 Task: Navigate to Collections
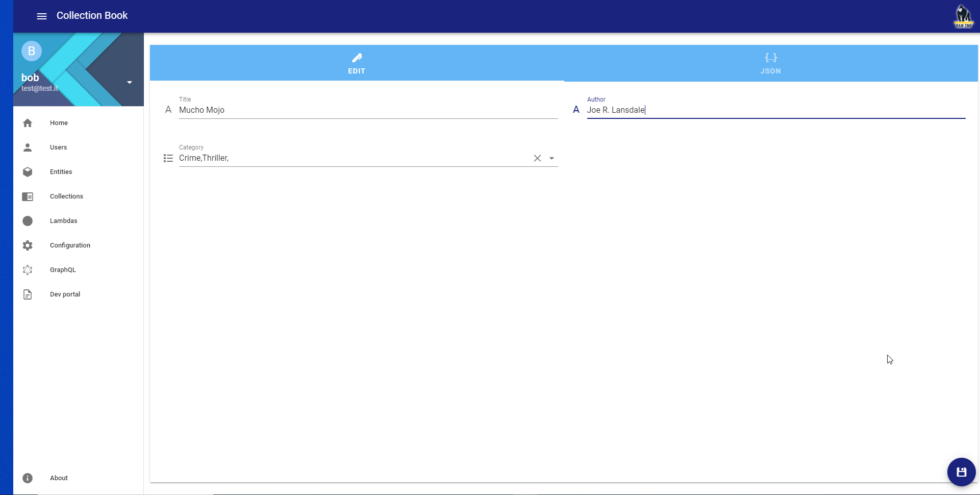click(x=79, y=196)
